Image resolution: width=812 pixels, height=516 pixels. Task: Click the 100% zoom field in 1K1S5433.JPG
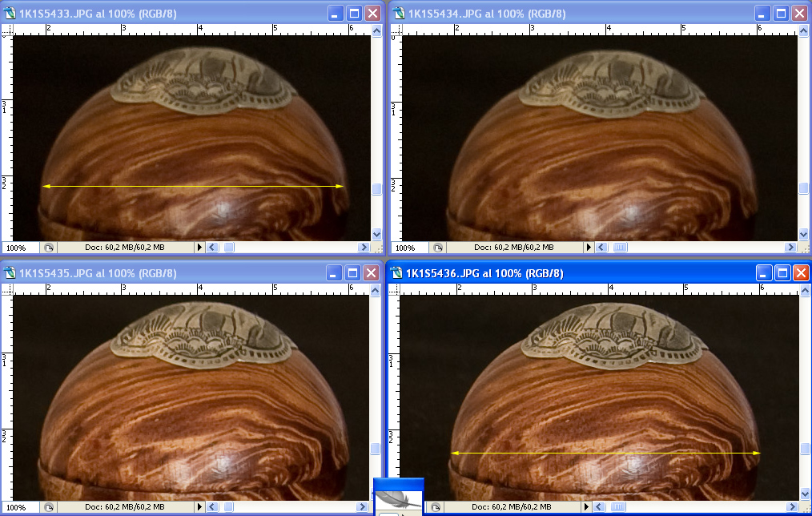18,248
